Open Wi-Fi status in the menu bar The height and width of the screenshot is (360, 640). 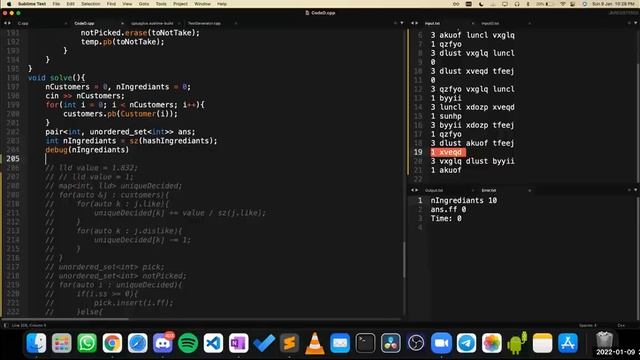(x=563, y=4)
